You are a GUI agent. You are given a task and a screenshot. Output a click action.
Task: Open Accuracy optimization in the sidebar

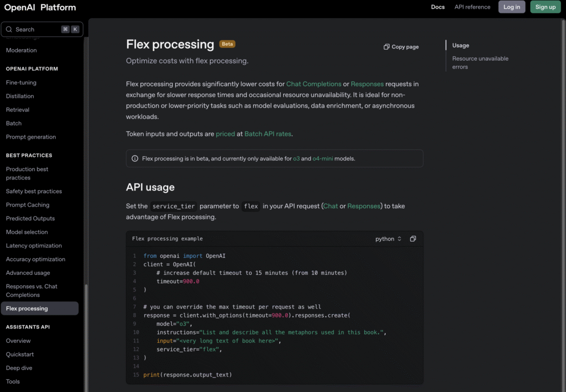[35, 259]
